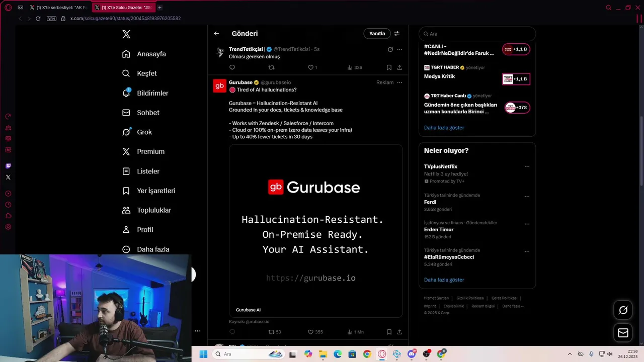
Task: Open Twitch in the Opera sidebar
Action: point(8,166)
